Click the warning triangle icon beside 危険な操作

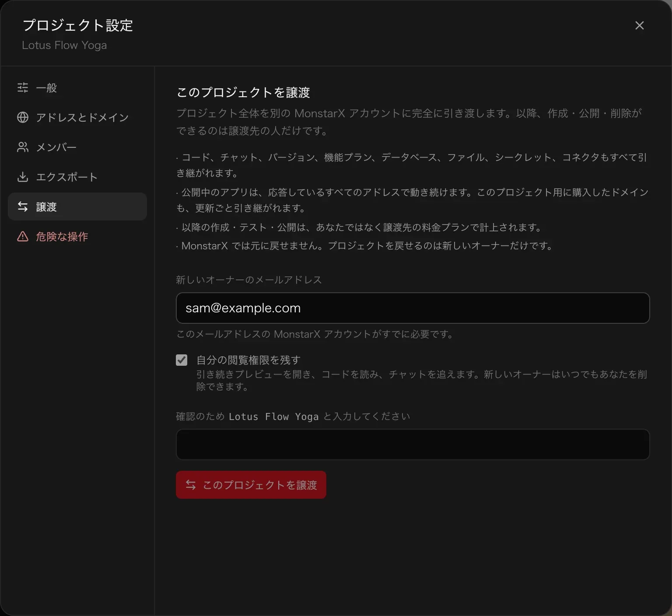(x=23, y=236)
